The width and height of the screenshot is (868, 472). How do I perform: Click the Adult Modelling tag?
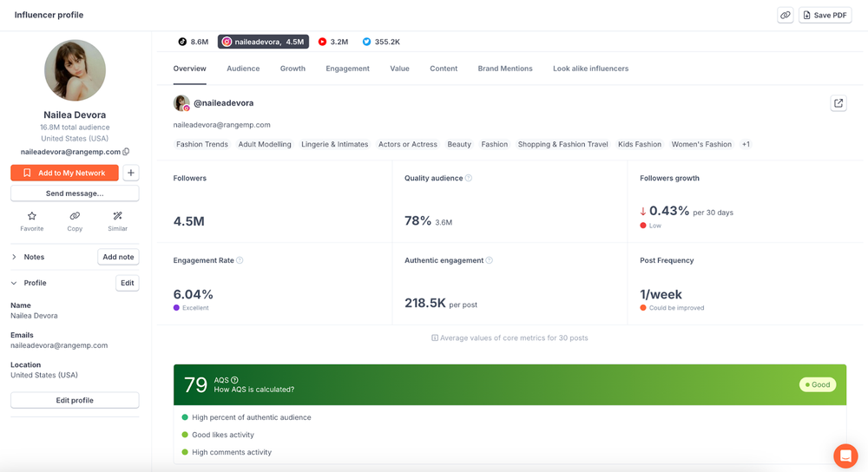pyautogui.click(x=265, y=144)
